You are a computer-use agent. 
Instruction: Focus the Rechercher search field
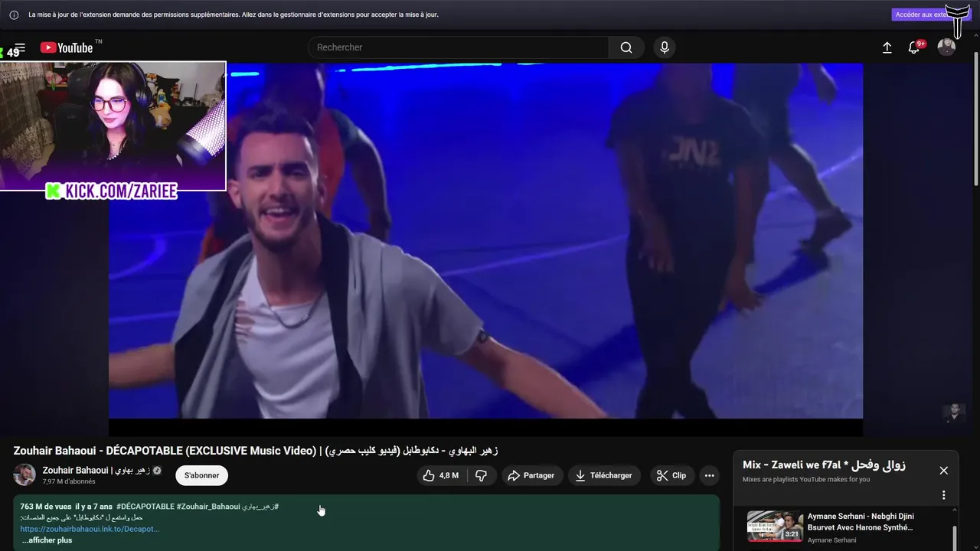tap(459, 47)
